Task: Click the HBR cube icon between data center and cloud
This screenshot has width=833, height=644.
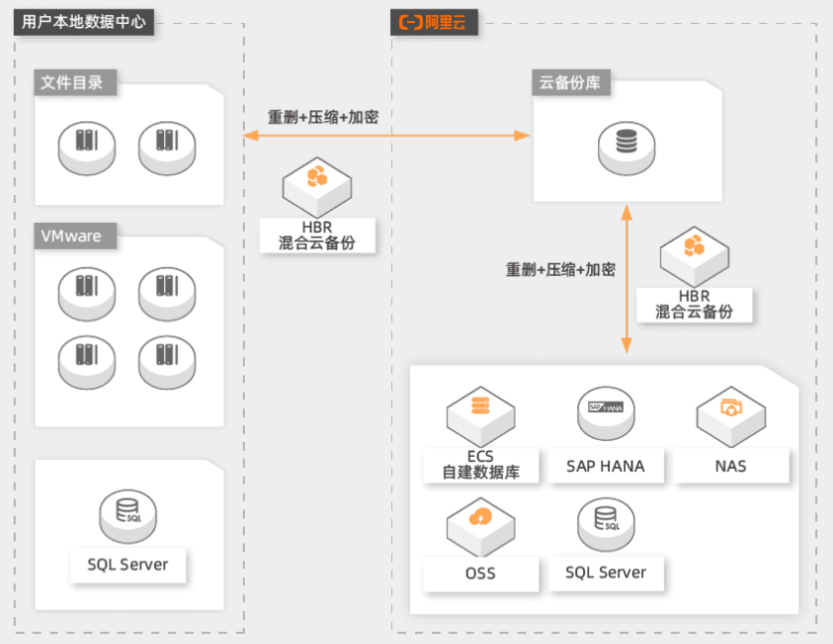Action: tap(317, 187)
